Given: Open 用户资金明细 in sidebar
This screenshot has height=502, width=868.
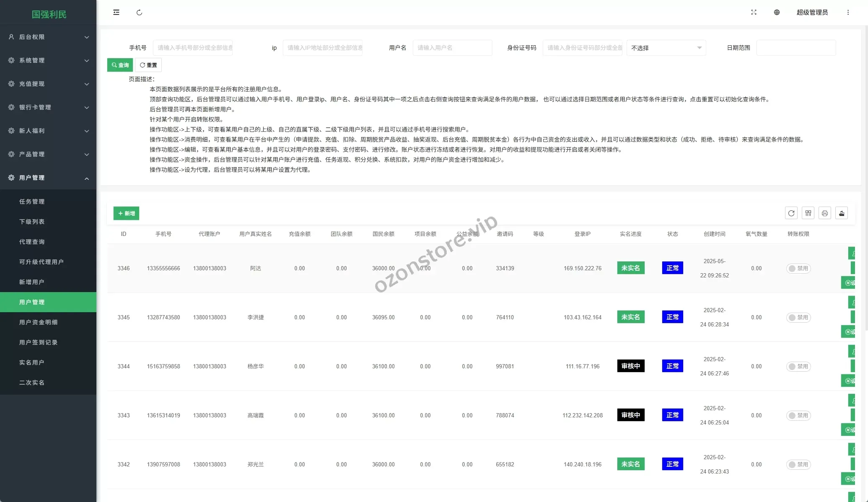Looking at the screenshot, I should coord(38,322).
